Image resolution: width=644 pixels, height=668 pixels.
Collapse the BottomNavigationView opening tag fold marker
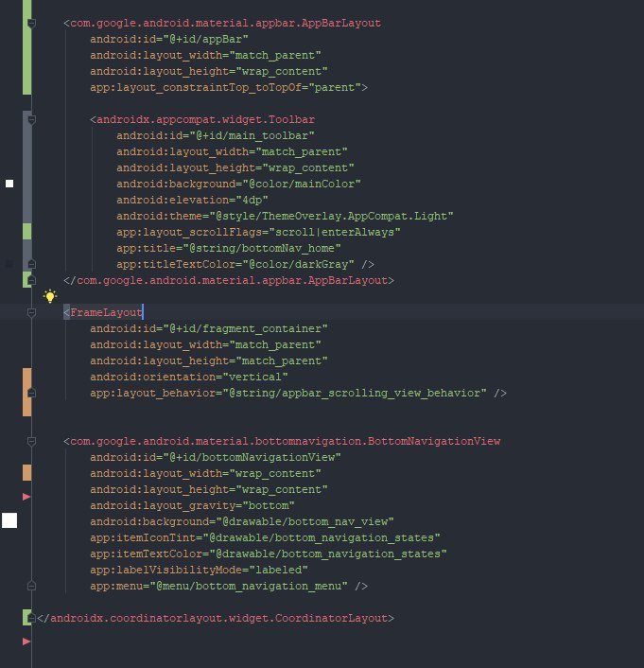pyautogui.click(x=31, y=441)
